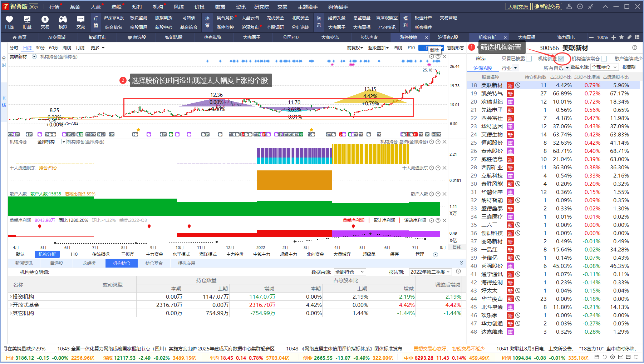Open the 前复权 dropdown
The image size is (644, 364).
(355, 48)
